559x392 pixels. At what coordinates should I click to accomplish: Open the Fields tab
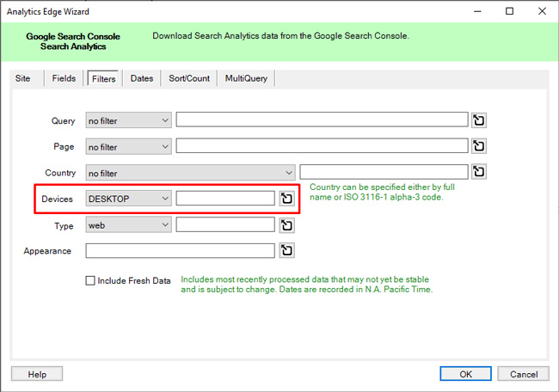(x=64, y=78)
